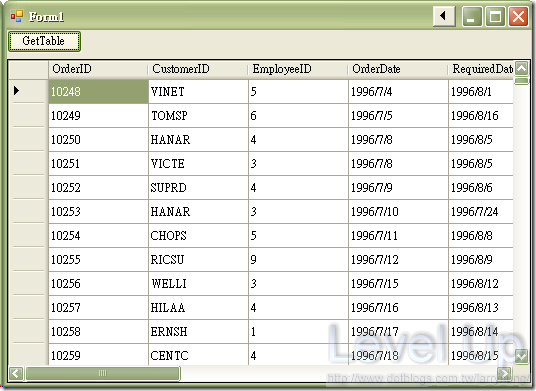Select RequiredDate cell 1996/8/1
The image size is (536, 391).
481,92
